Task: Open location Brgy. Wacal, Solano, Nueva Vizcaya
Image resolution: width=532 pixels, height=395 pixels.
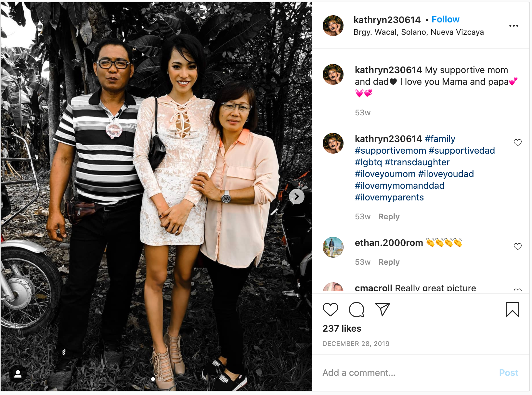Action: point(419,32)
